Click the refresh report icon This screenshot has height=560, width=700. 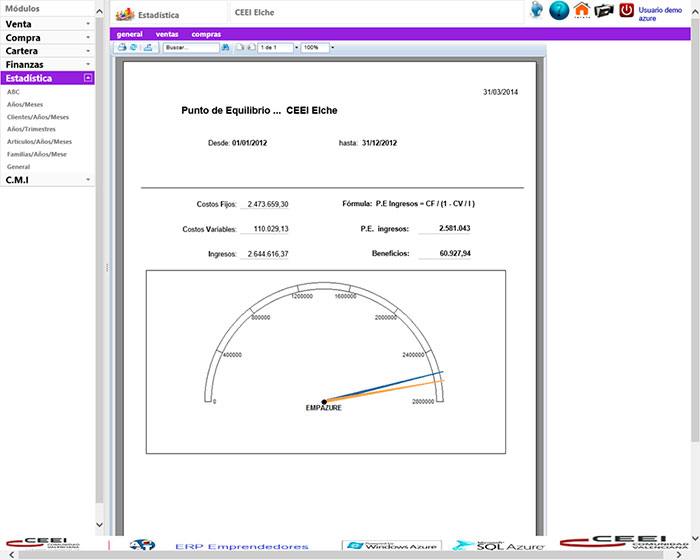[x=133, y=47]
